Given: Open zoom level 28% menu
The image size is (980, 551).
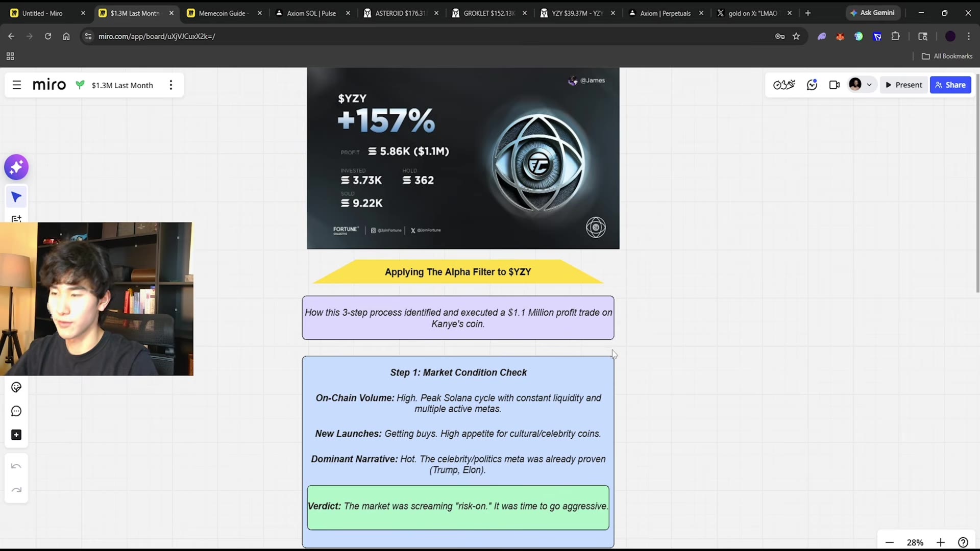Looking at the screenshot, I should tap(915, 542).
